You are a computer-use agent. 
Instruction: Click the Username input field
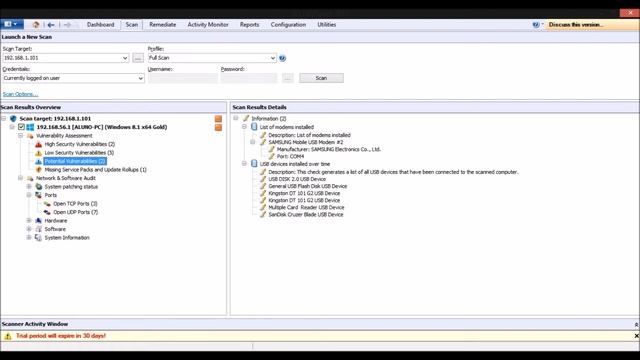point(183,78)
